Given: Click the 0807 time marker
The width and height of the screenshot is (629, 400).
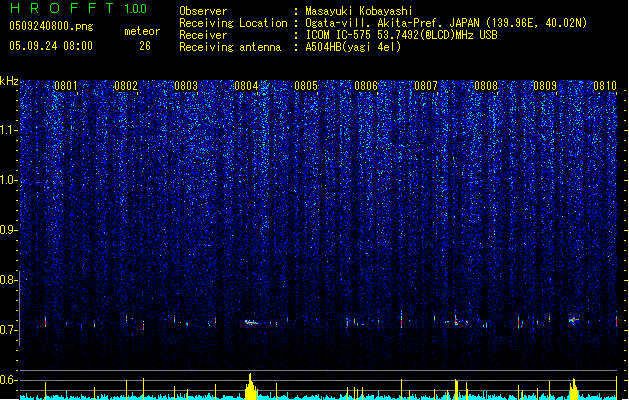Looking at the screenshot, I should coord(426,86).
